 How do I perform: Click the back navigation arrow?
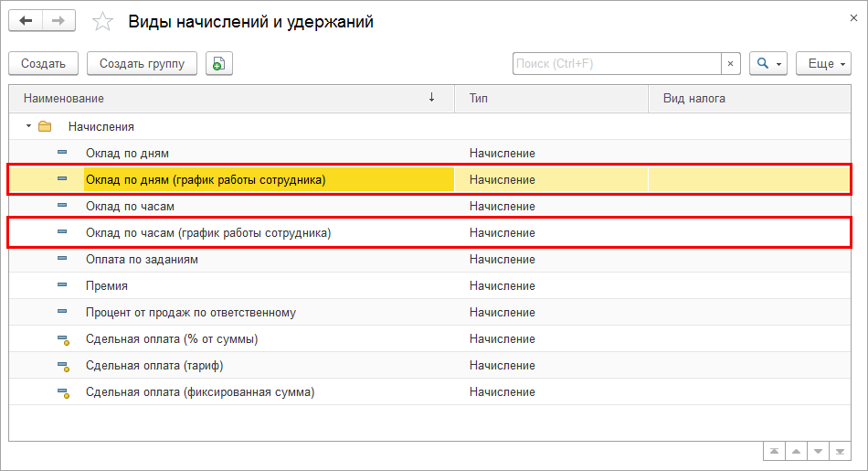tap(26, 21)
